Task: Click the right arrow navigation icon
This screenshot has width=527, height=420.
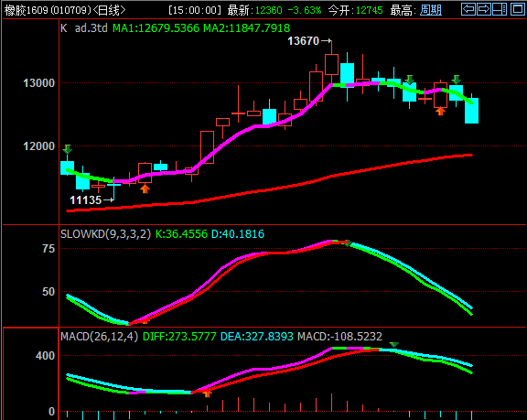Action: 484,9
